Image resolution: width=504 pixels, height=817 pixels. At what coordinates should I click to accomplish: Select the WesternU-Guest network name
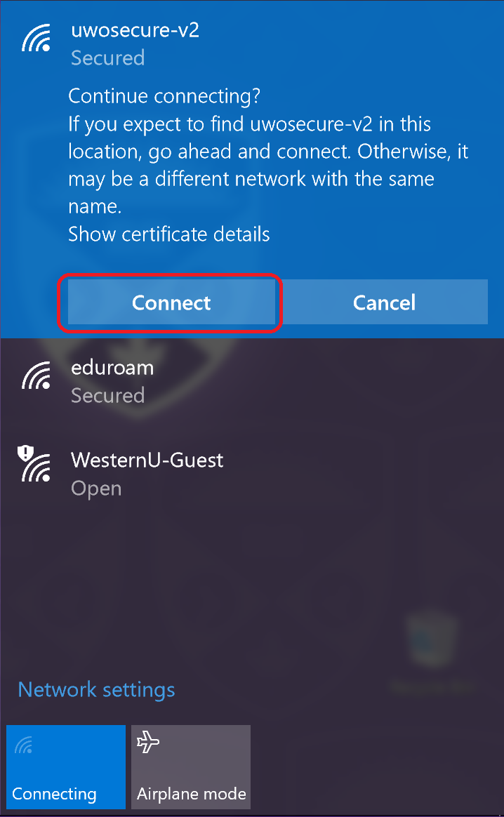147,460
